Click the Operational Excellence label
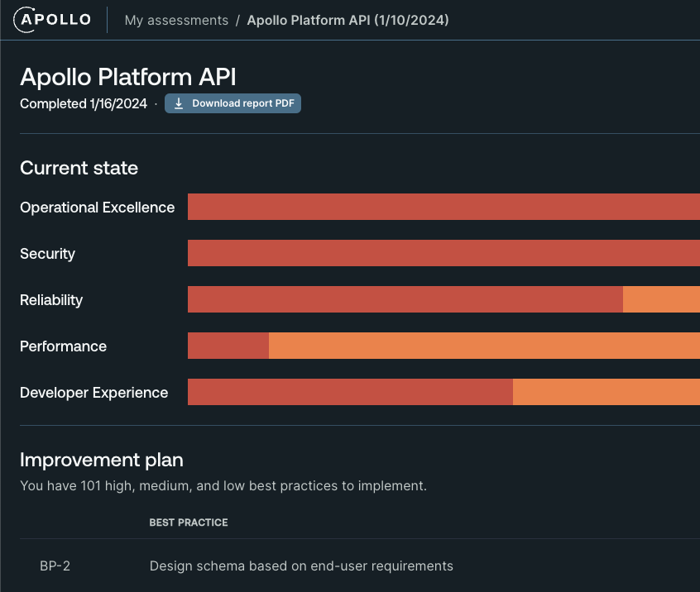Screen dimensions: 700x592 (98, 208)
